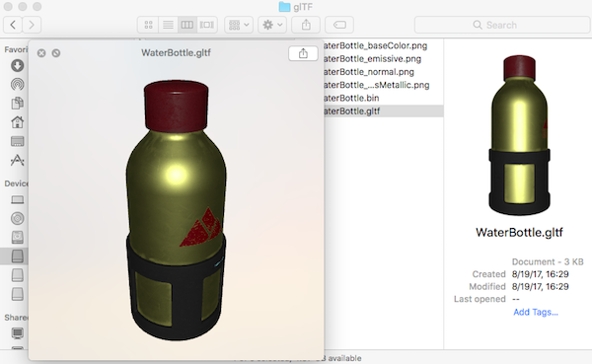
Task: Select the last drive under Devices
Action: tap(17, 294)
